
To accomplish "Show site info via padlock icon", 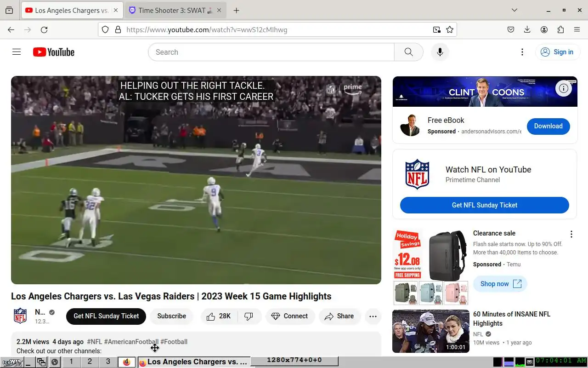I will click(118, 29).
